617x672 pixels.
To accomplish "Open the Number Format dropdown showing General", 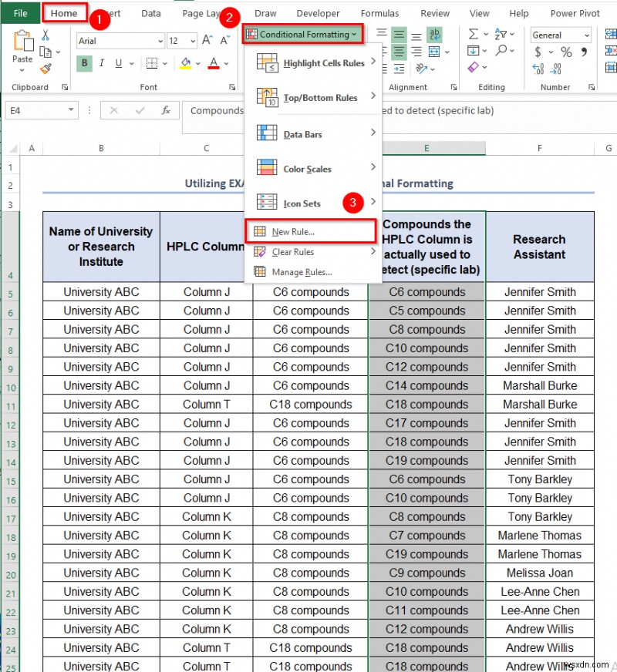I will tap(560, 35).
